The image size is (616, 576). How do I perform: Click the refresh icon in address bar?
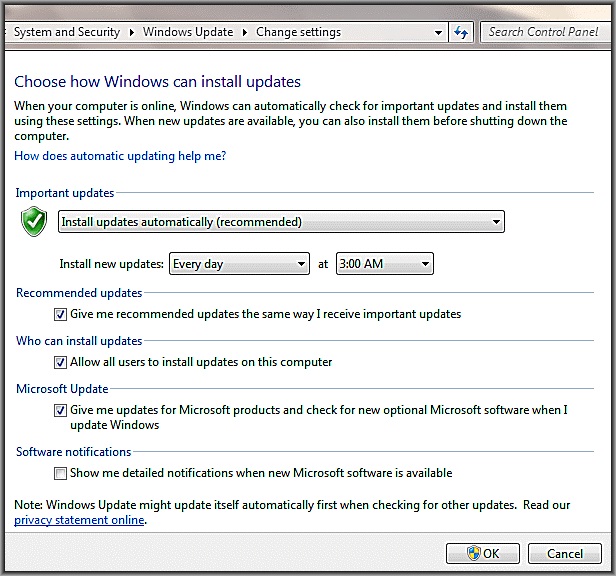click(461, 33)
